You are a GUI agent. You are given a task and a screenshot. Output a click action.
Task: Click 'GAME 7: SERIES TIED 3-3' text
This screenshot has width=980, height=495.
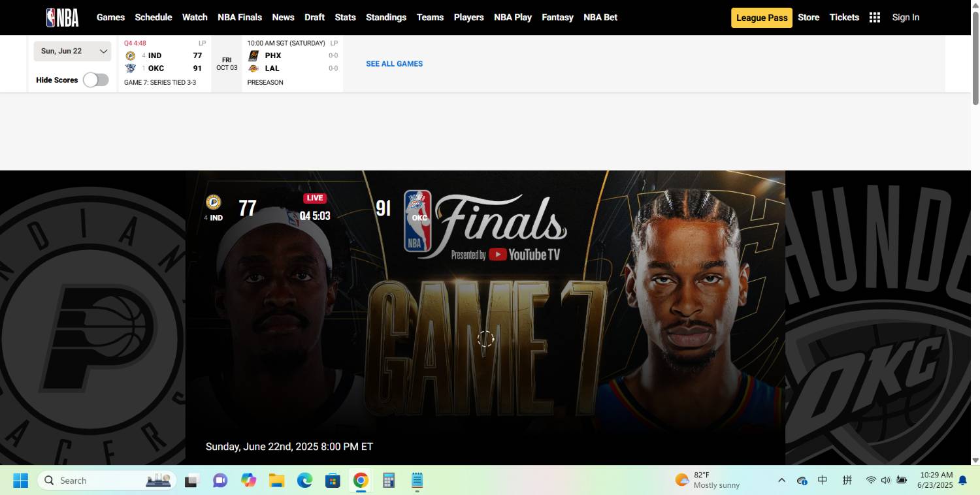(x=160, y=83)
